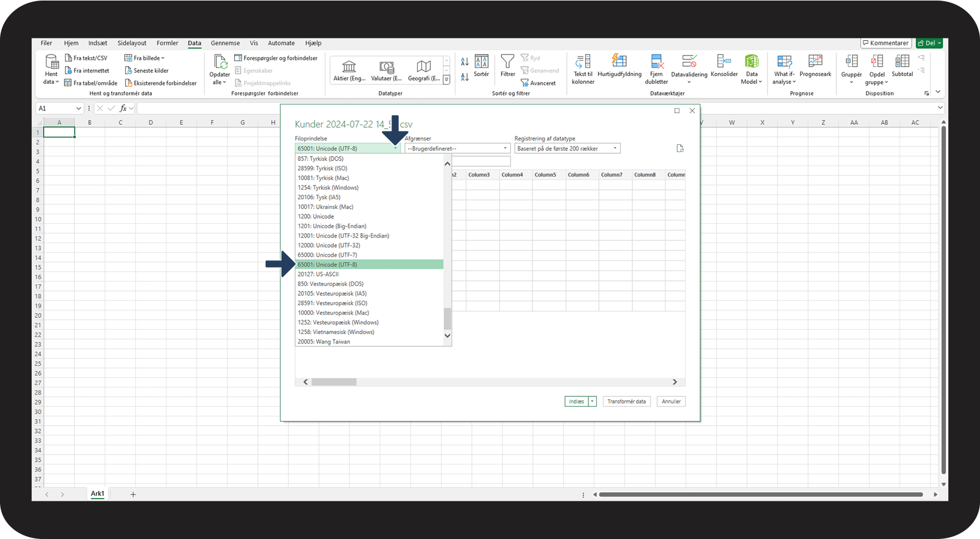Open the Registrering af datatype dropdown

615,149
